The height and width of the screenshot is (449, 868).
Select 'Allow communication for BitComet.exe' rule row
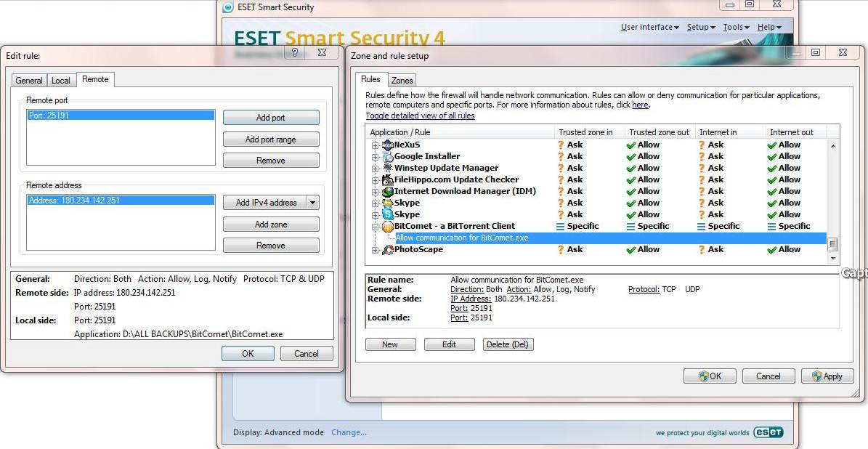click(x=611, y=238)
